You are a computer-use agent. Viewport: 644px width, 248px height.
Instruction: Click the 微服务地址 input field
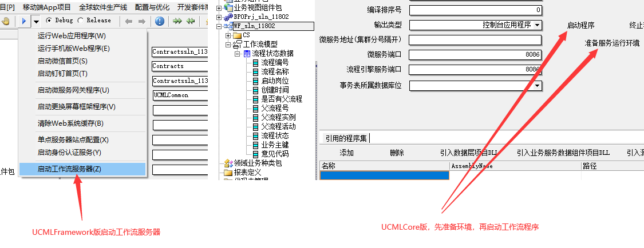click(475, 40)
